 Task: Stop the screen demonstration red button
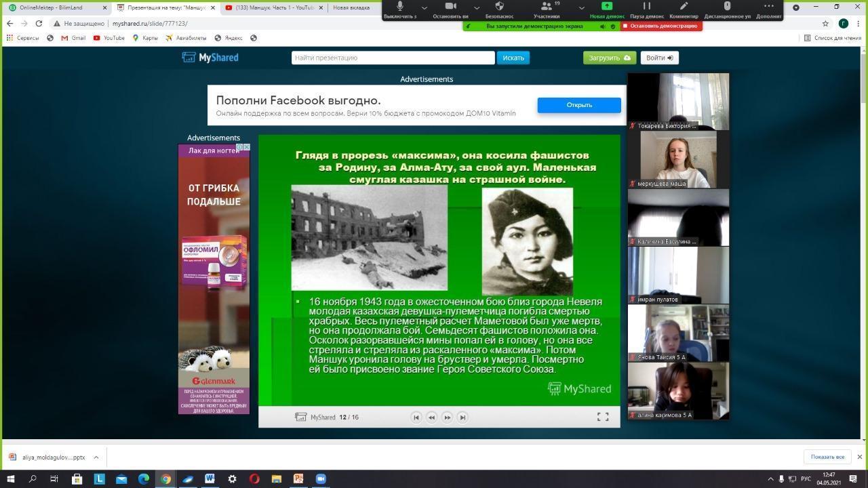click(x=660, y=26)
